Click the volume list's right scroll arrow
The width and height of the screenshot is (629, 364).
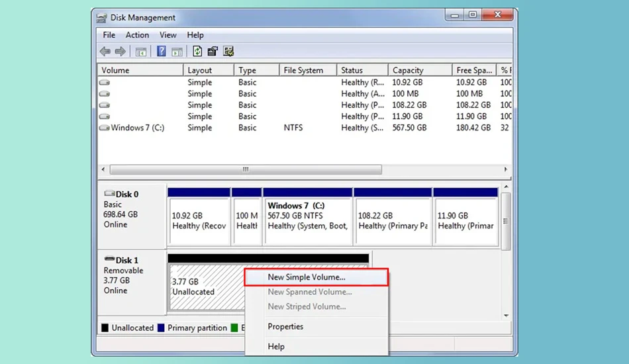(505, 169)
